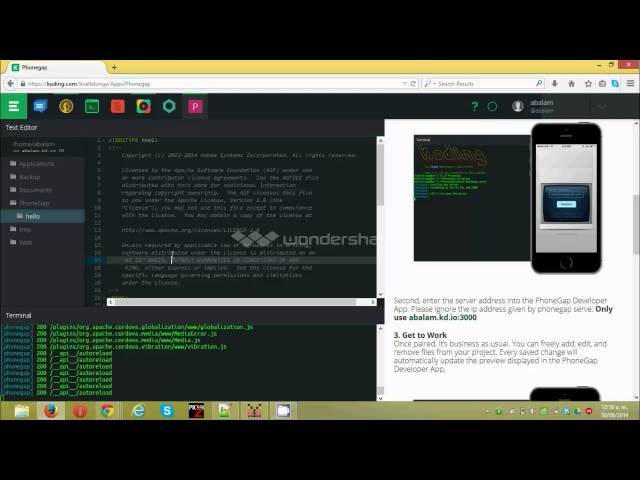Click terminal line with globalization.js
Viewport: 640px width, 480px height.
(127, 327)
